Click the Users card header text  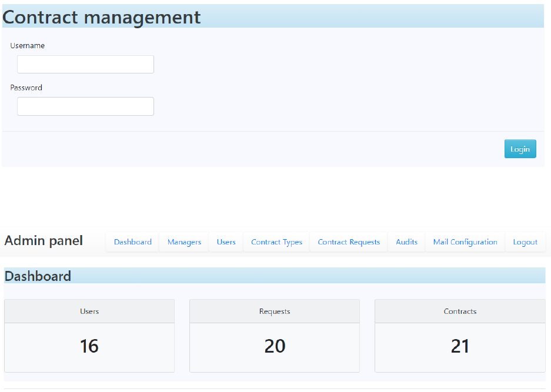89,311
